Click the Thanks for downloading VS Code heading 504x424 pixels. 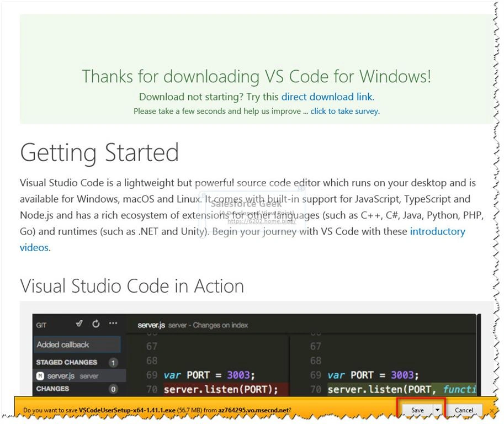256,77
